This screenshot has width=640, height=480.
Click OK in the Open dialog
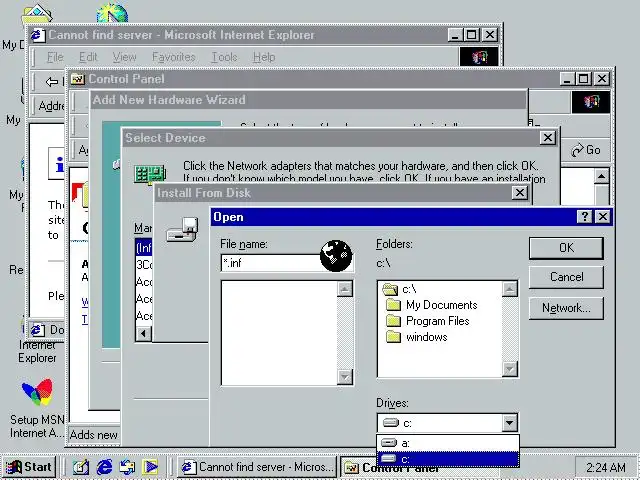[x=566, y=248]
